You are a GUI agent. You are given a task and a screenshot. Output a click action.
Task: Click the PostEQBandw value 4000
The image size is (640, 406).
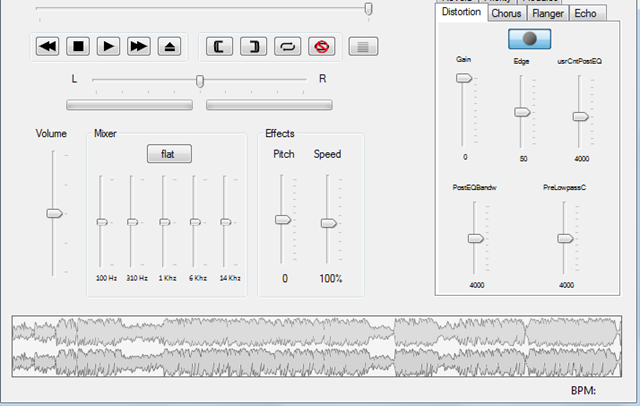coord(477,285)
